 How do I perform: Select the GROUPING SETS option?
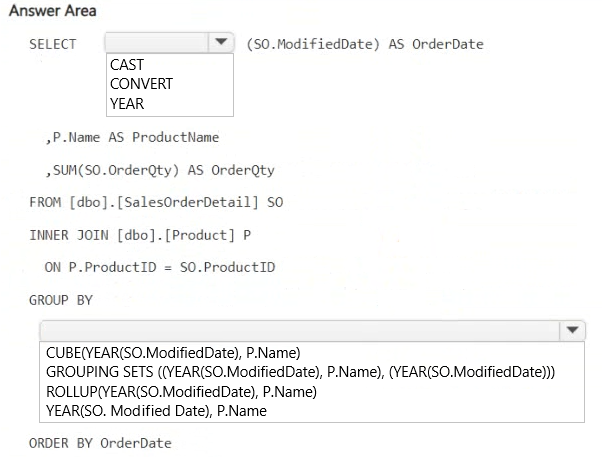click(x=301, y=372)
